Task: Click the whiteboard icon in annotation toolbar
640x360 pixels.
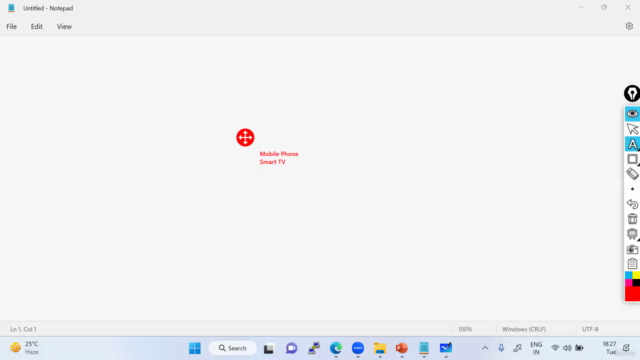Action: [x=632, y=234]
